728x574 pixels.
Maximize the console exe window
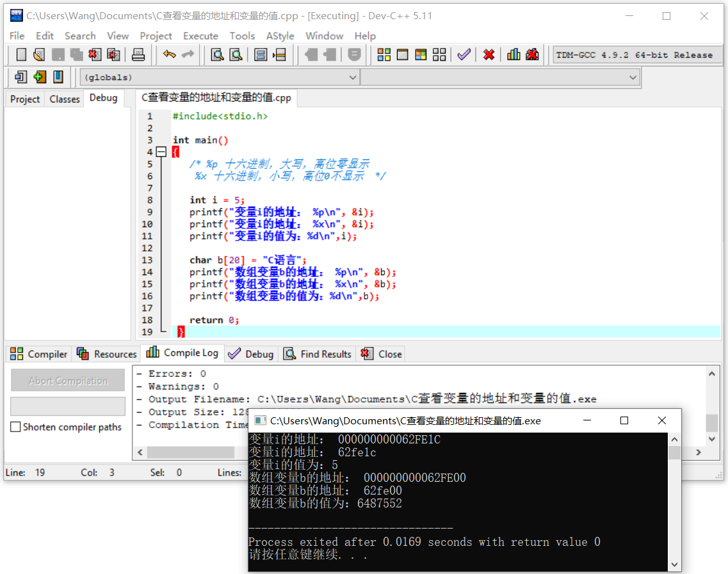coord(624,420)
